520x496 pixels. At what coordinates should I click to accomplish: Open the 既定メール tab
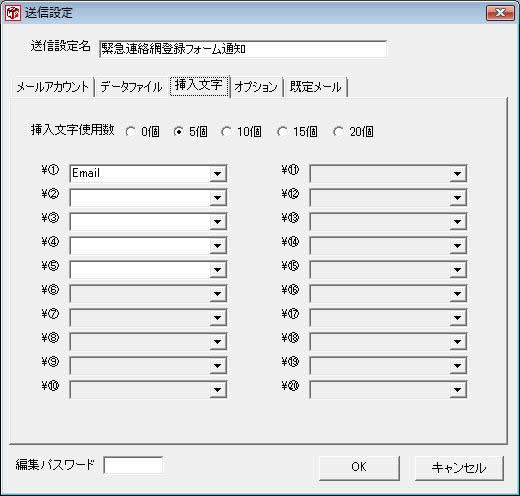point(315,87)
